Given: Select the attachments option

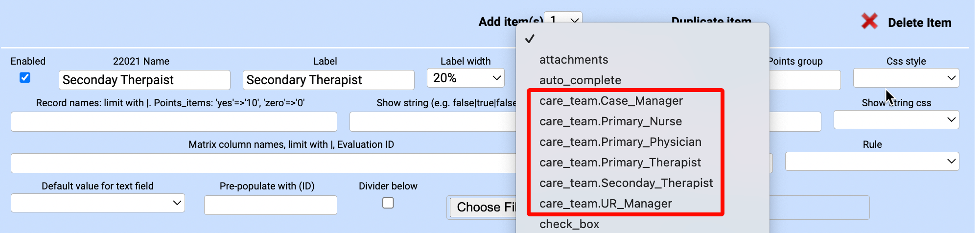Looking at the screenshot, I should pyautogui.click(x=574, y=60).
